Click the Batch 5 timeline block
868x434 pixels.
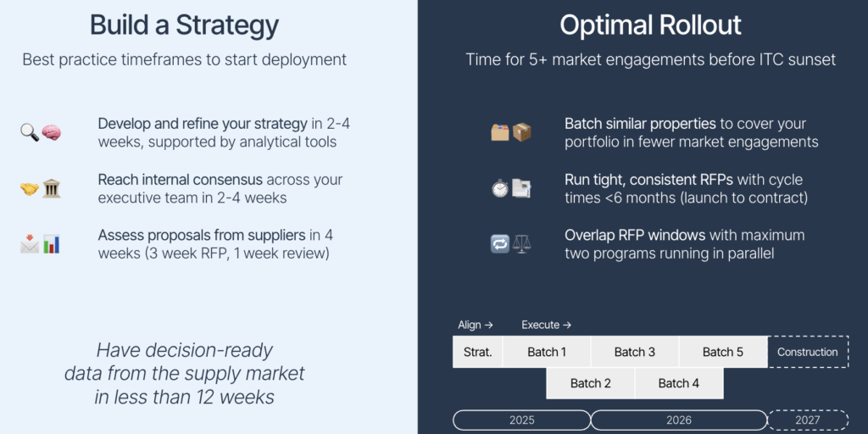[723, 352]
